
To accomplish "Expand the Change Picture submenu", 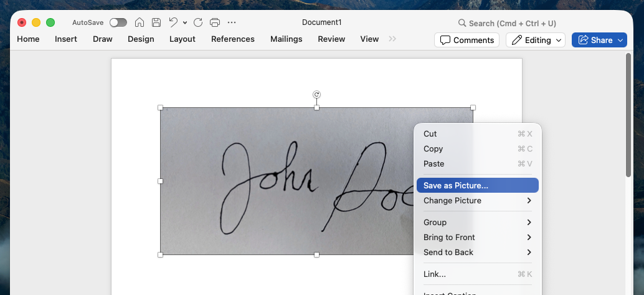I will pos(478,200).
